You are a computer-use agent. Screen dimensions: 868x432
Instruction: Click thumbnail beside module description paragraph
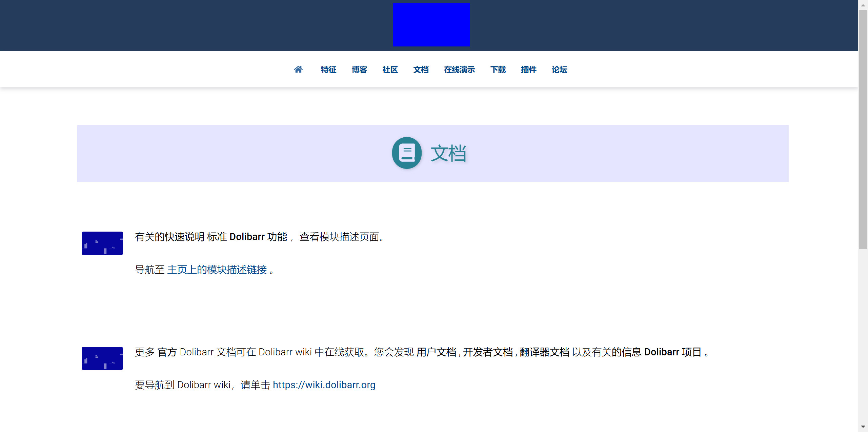(102, 243)
